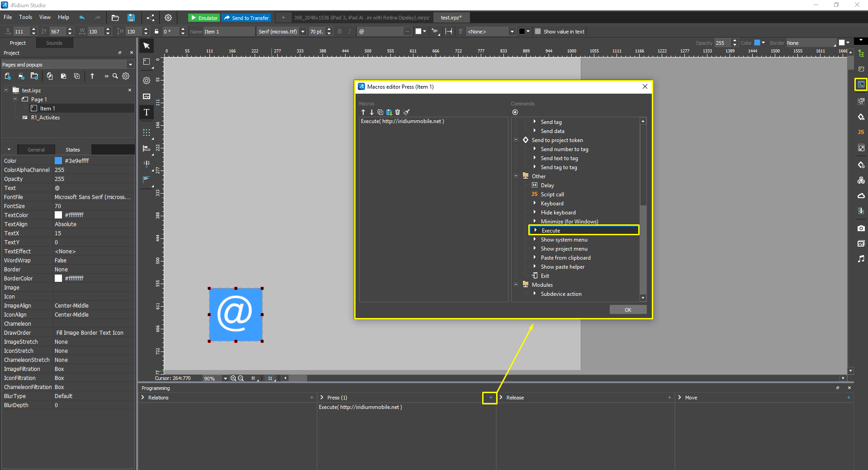Click the undo arrow in toolbar
Screen dimensions: 868x470
tap(82, 18)
